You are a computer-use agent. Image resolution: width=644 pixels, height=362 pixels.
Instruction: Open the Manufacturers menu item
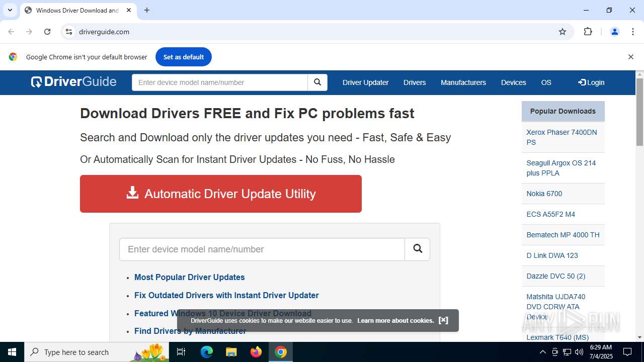[463, 82]
